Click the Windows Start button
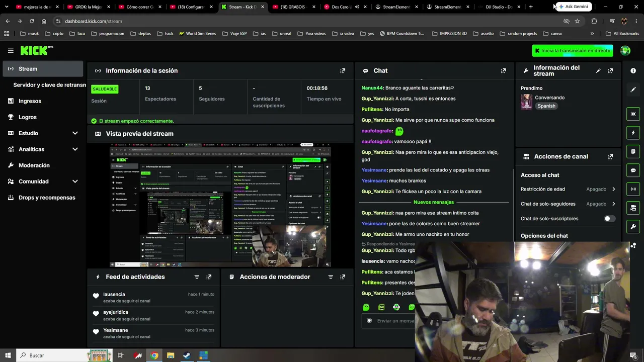The height and width of the screenshot is (362, 644). tap(8, 355)
